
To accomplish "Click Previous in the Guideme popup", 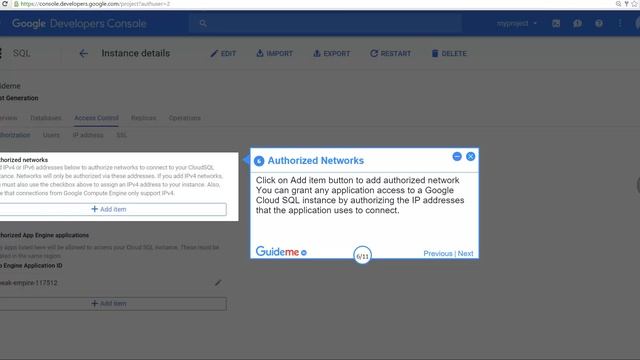I will [x=438, y=253].
